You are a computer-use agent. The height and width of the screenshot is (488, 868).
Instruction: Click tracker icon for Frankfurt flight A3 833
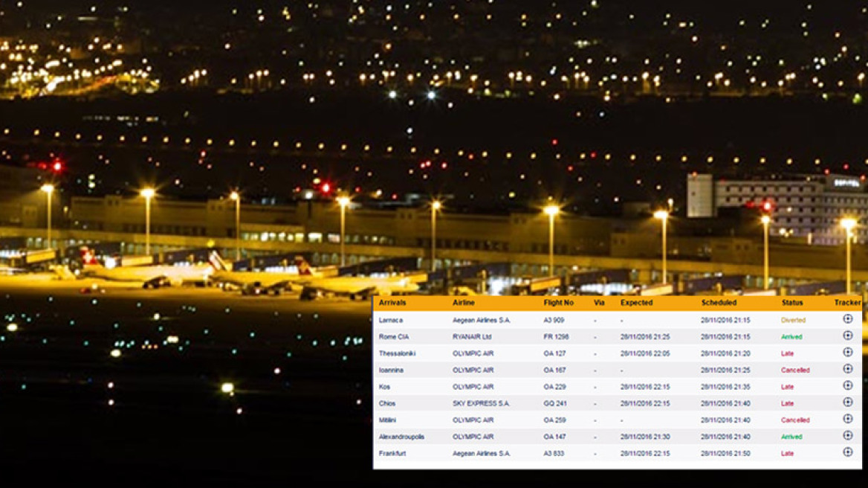click(847, 452)
